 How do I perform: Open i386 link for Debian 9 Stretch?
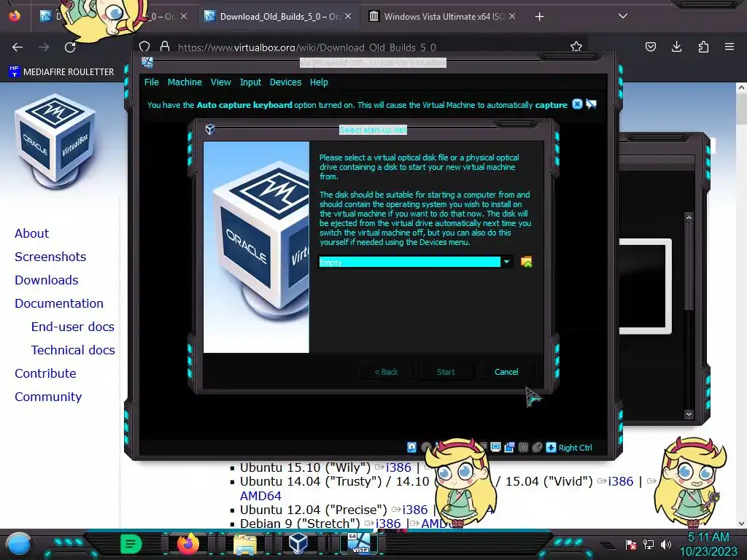tap(388, 524)
